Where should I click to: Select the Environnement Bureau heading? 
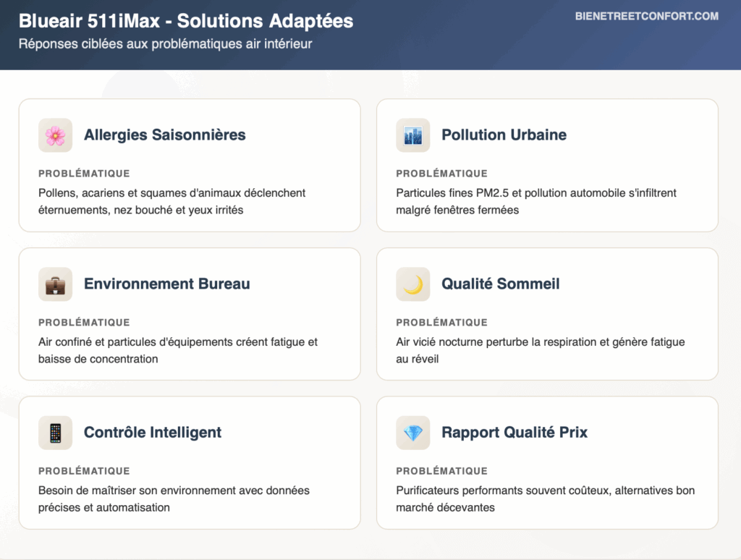click(x=167, y=284)
